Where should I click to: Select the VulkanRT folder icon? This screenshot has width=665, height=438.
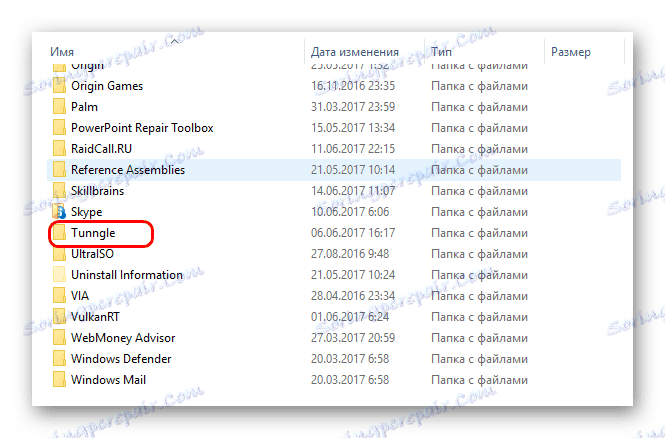point(59,317)
